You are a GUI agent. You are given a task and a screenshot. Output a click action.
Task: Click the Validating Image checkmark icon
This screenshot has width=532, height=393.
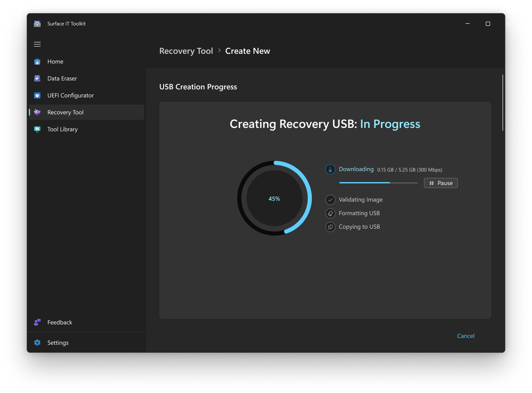click(330, 200)
